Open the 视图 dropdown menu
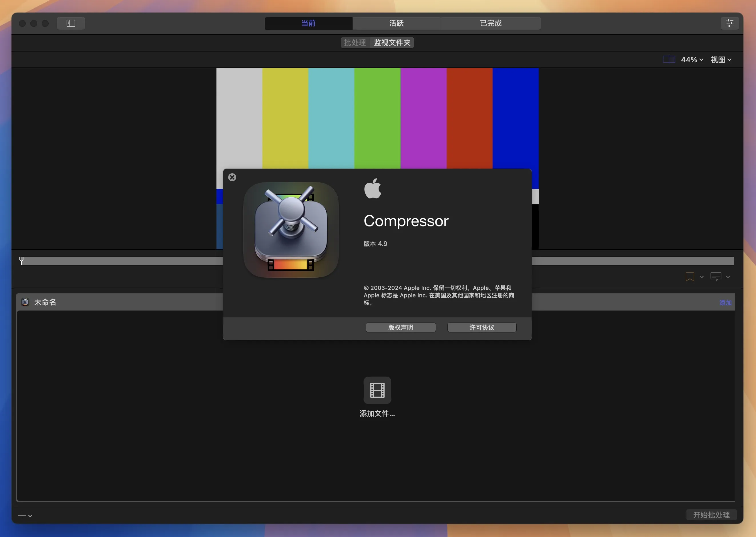The image size is (756, 537). coord(721,60)
